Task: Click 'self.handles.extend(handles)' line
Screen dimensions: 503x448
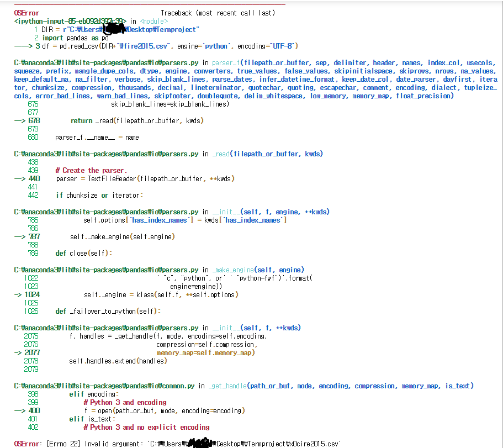Action: (x=118, y=361)
